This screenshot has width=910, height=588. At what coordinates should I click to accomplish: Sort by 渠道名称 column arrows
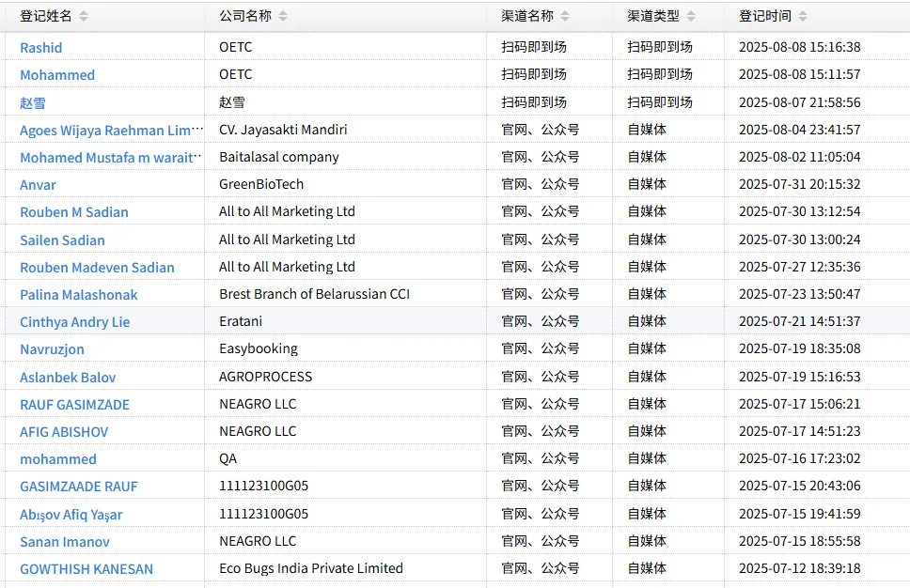coord(565,16)
